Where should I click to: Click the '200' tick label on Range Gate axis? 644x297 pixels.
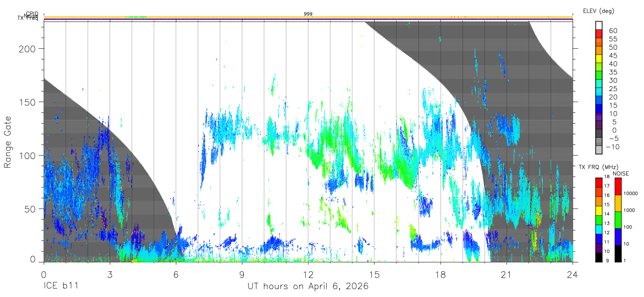point(28,49)
